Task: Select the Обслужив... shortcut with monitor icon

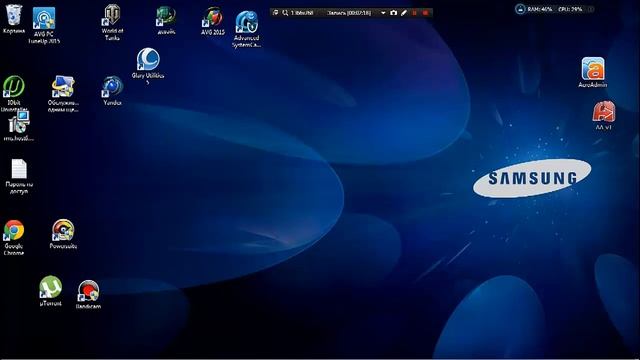Action: coord(63,93)
